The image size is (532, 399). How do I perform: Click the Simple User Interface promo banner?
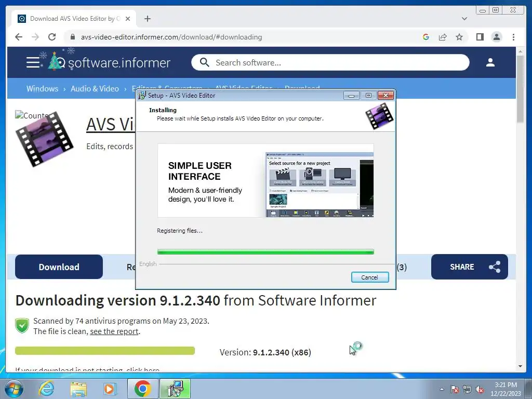265,180
